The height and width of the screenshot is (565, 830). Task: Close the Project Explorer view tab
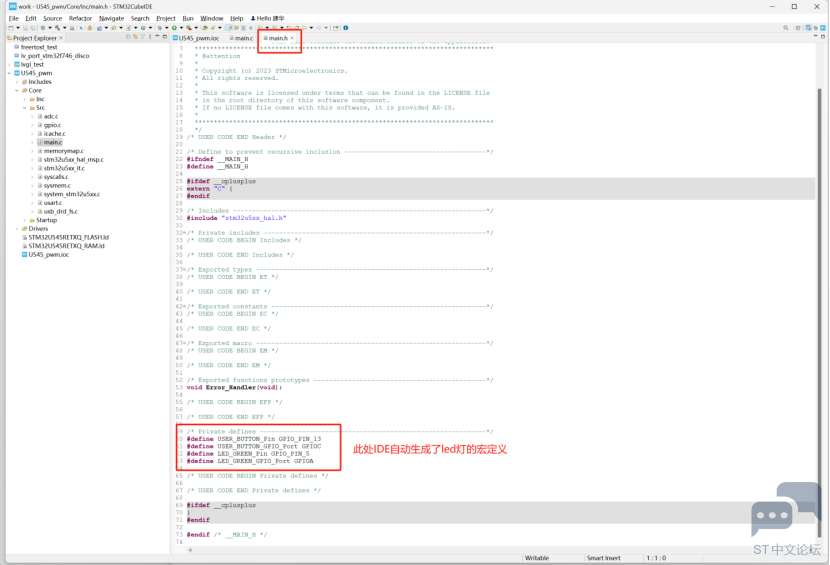(x=61, y=38)
